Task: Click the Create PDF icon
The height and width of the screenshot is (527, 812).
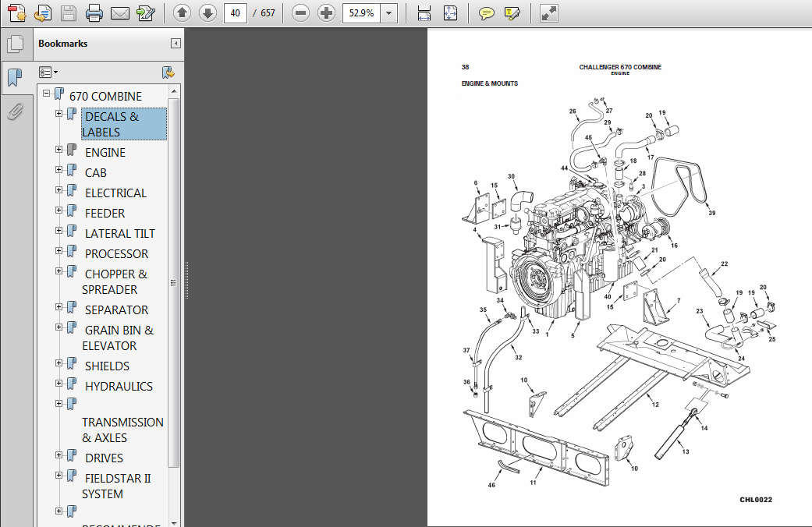Action: (16, 12)
